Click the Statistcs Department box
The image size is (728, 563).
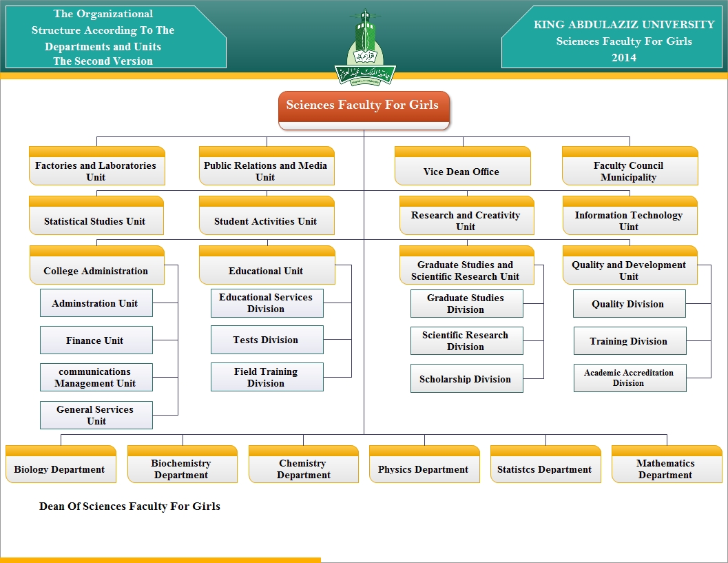click(x=545, y=464)
